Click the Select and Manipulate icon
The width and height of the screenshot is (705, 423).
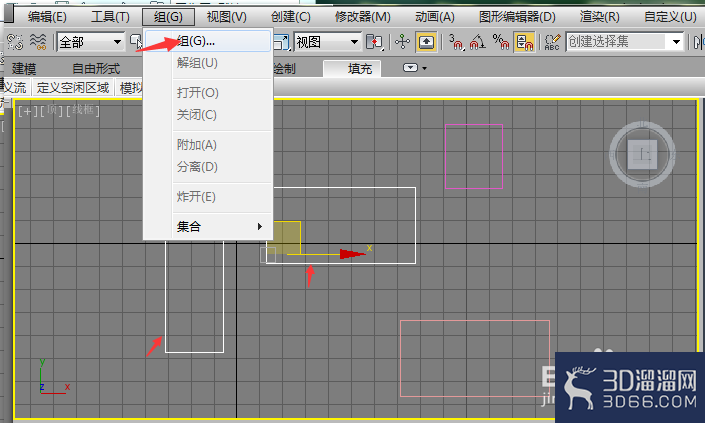point(402,42)
